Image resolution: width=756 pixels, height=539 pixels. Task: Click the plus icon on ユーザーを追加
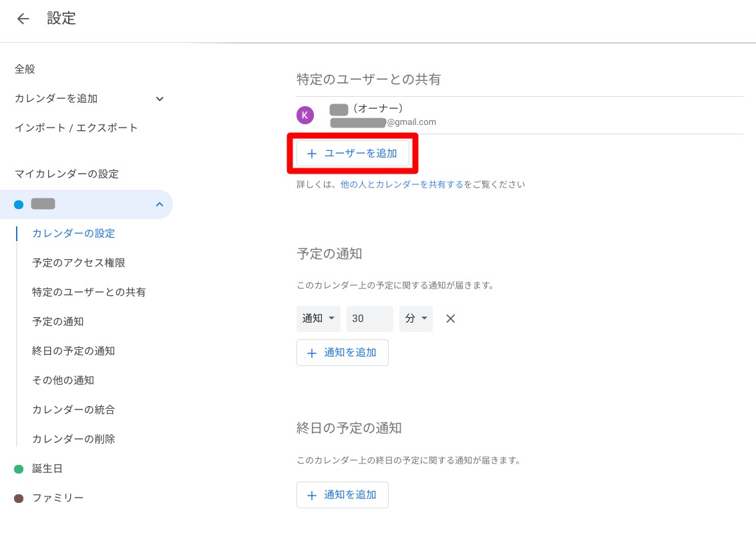tap(312, 154)
